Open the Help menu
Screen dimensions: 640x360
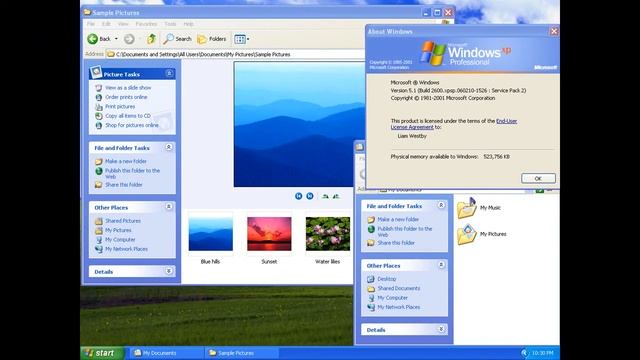(188, 24)
